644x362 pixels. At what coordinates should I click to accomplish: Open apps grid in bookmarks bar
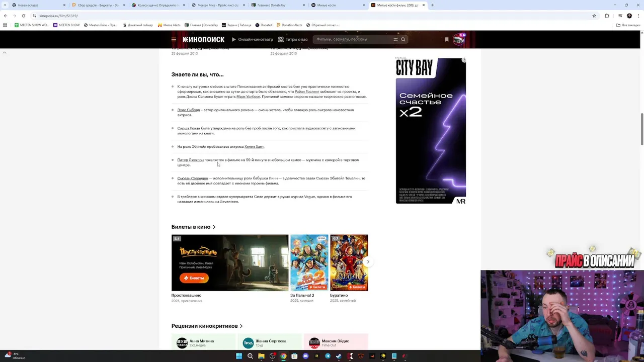click(5, 25)
